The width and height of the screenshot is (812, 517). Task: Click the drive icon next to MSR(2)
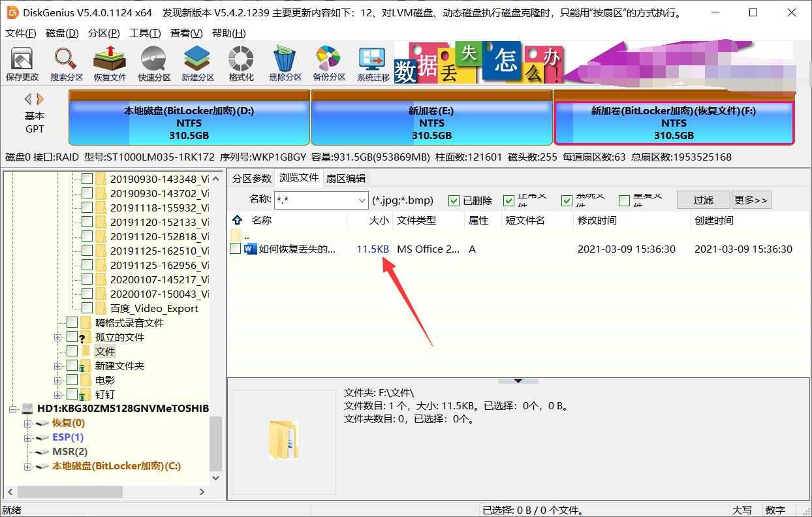42,452
